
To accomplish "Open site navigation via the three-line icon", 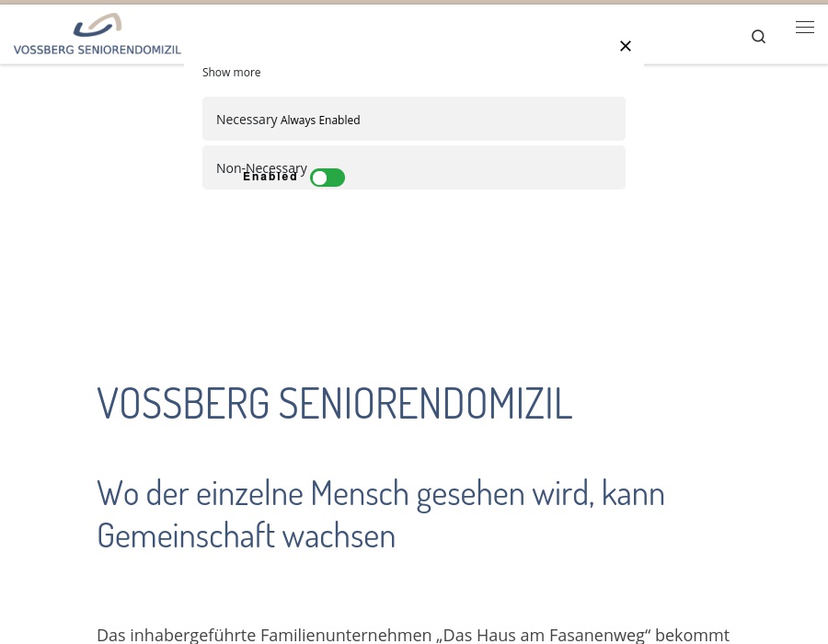I will point(805,28).
